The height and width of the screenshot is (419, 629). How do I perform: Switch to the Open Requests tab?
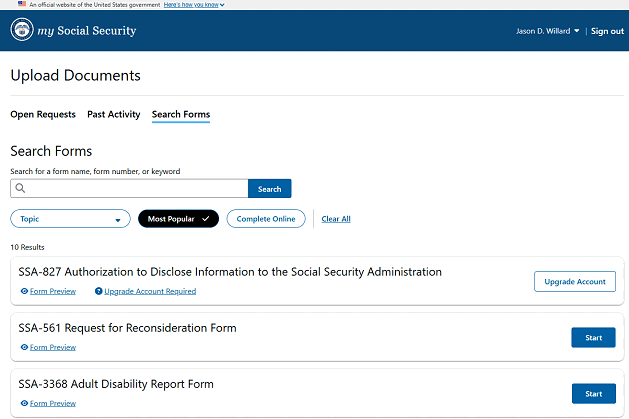tap(43, 115)
